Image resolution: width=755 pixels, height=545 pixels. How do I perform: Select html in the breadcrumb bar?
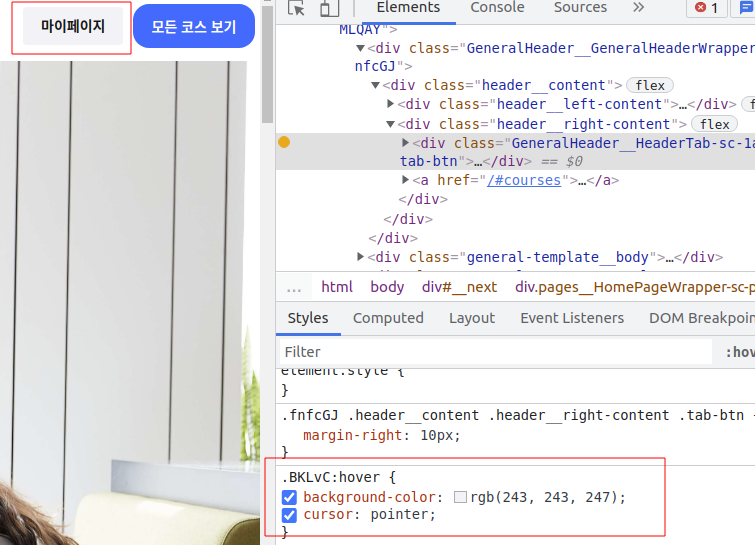point(337,287)
